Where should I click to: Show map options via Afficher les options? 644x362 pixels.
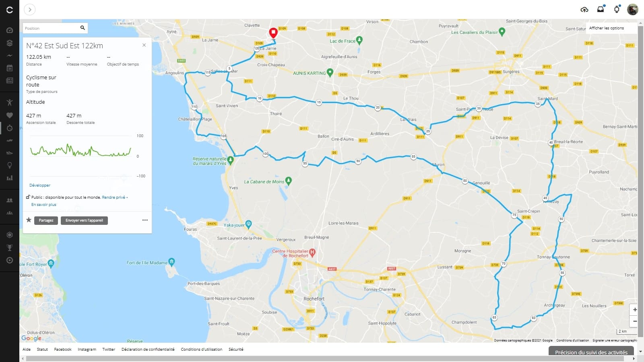pos(606,28)
